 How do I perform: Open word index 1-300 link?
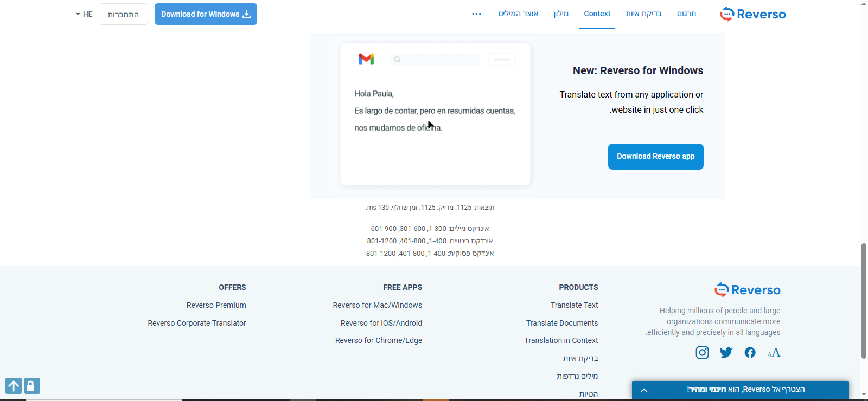[438, 229]
